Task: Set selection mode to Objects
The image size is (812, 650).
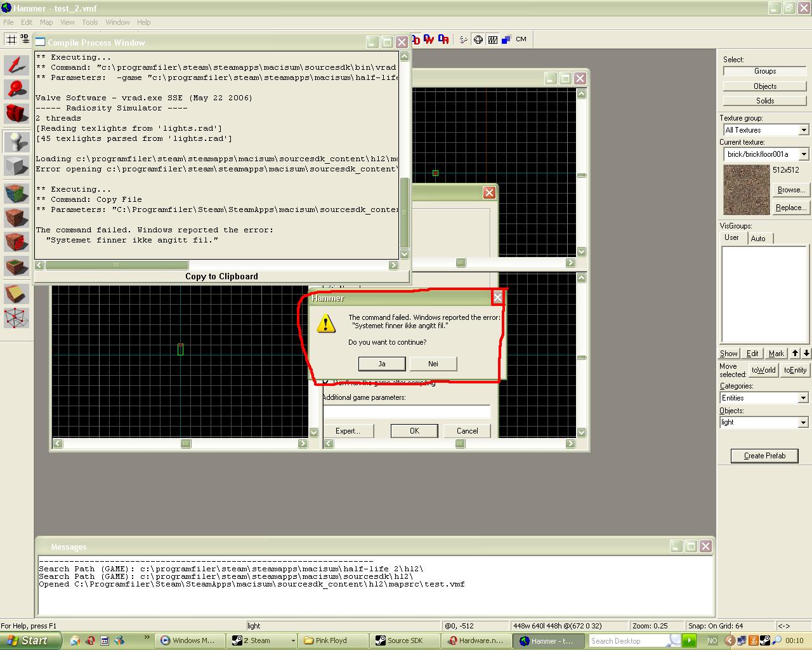Action: coord(765,86)
